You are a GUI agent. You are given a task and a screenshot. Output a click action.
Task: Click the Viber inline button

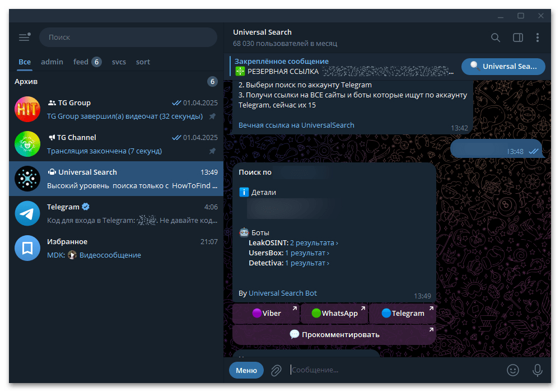[x=265, y=313]
